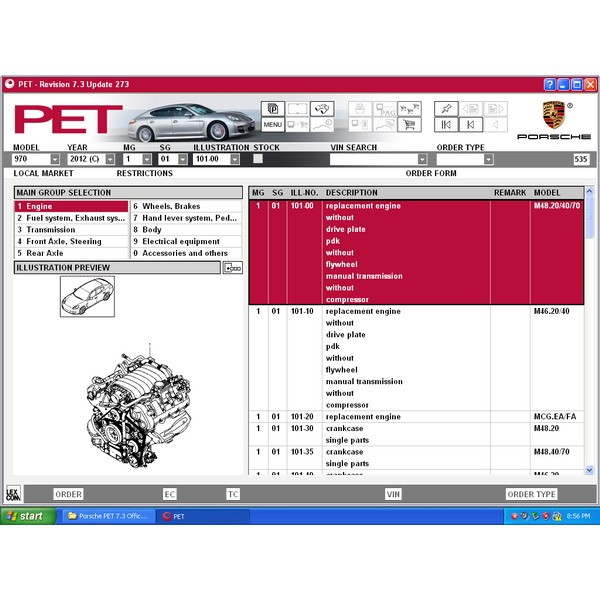Select main group 1 Engine

coord(72,206)
